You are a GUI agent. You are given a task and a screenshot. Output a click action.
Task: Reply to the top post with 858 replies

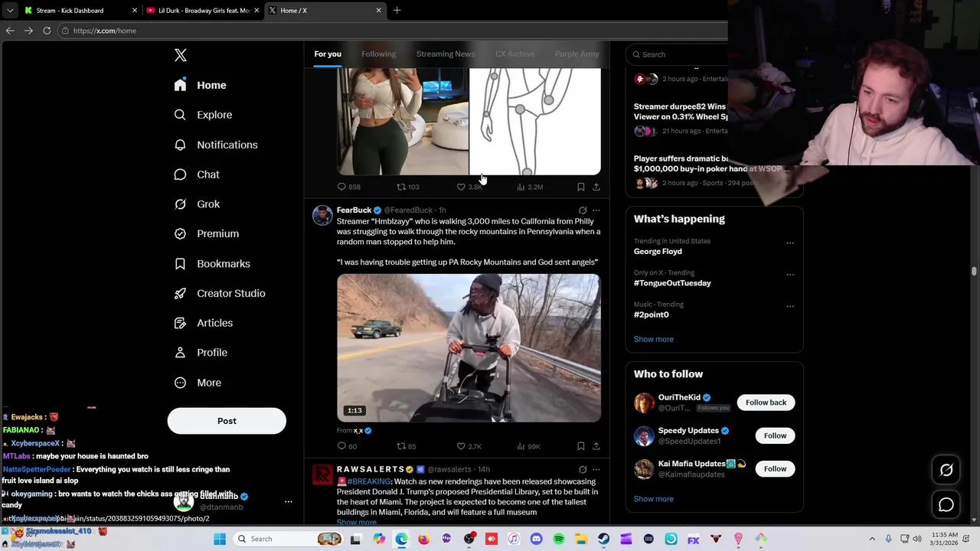click(x=348, y=187)
